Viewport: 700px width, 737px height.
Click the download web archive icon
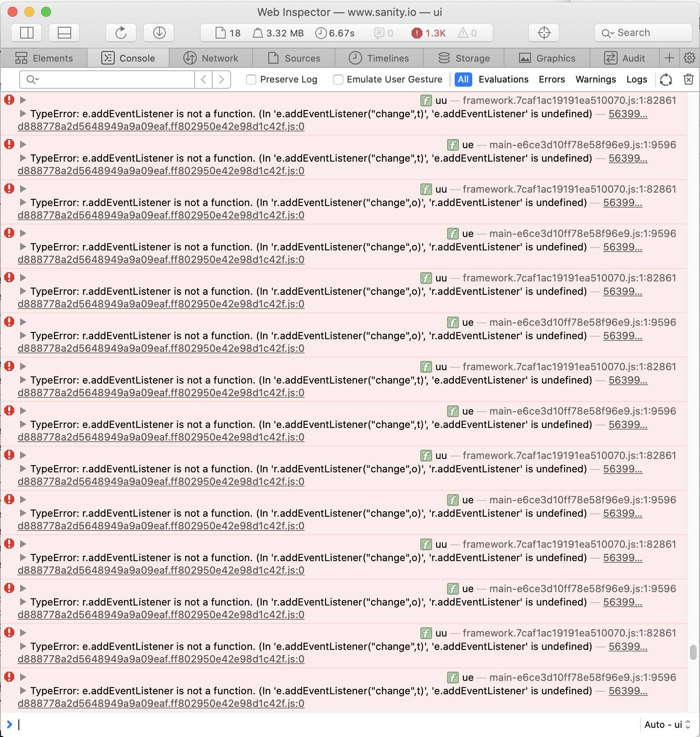point(158,33)
